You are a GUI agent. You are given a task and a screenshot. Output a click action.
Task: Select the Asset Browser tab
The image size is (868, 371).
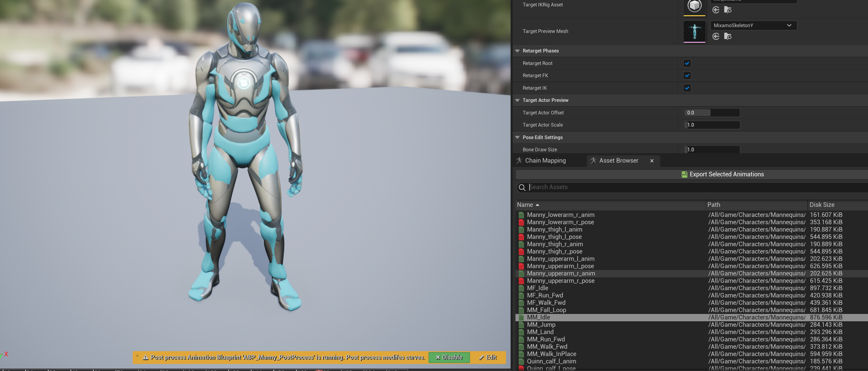(618, 161)
